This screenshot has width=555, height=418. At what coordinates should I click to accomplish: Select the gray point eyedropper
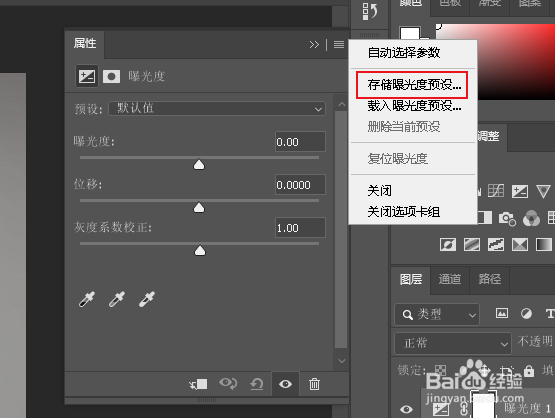(117, 299)
